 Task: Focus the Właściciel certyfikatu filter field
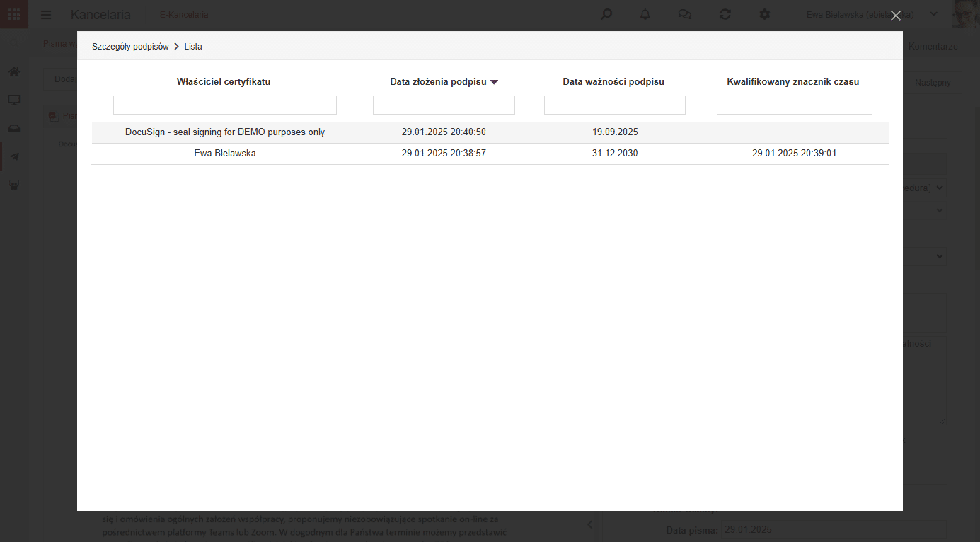pyautogui.click(x=225, y=105)
